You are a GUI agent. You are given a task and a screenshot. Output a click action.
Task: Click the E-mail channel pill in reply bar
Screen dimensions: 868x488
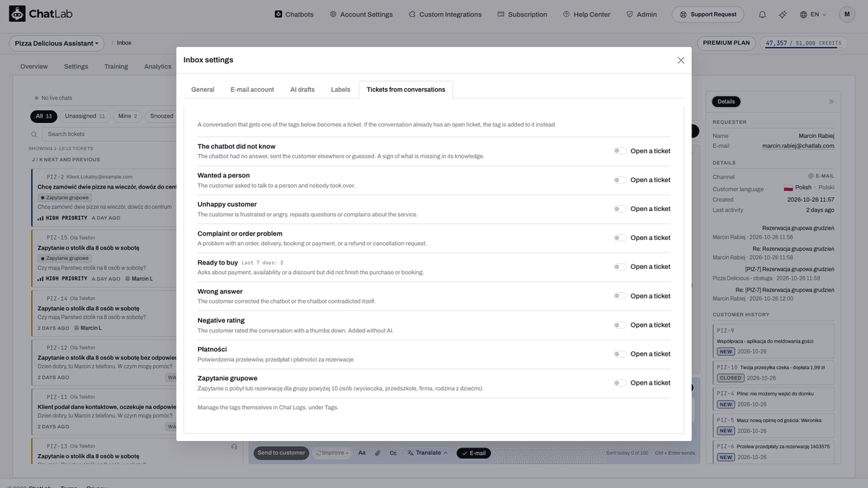pos(473,453)
